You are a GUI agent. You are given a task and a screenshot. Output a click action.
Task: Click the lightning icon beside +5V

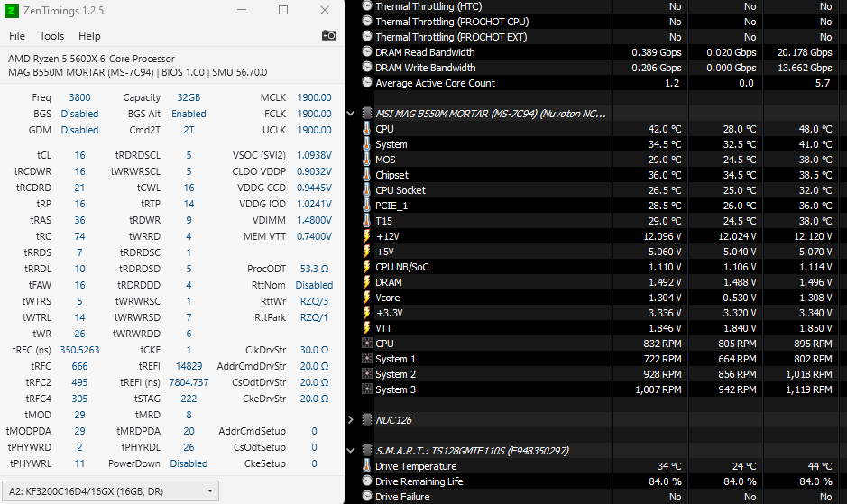[367, 252]
